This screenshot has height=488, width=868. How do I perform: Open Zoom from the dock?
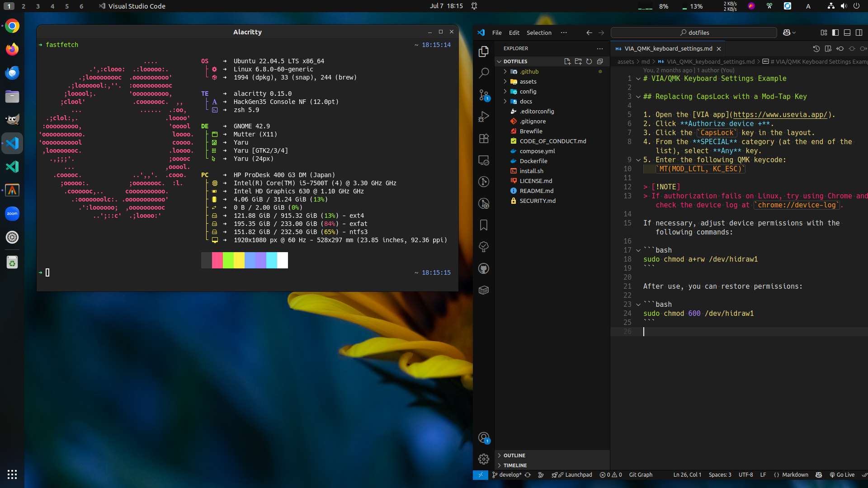pyautogui.click(x=12, y=214)
